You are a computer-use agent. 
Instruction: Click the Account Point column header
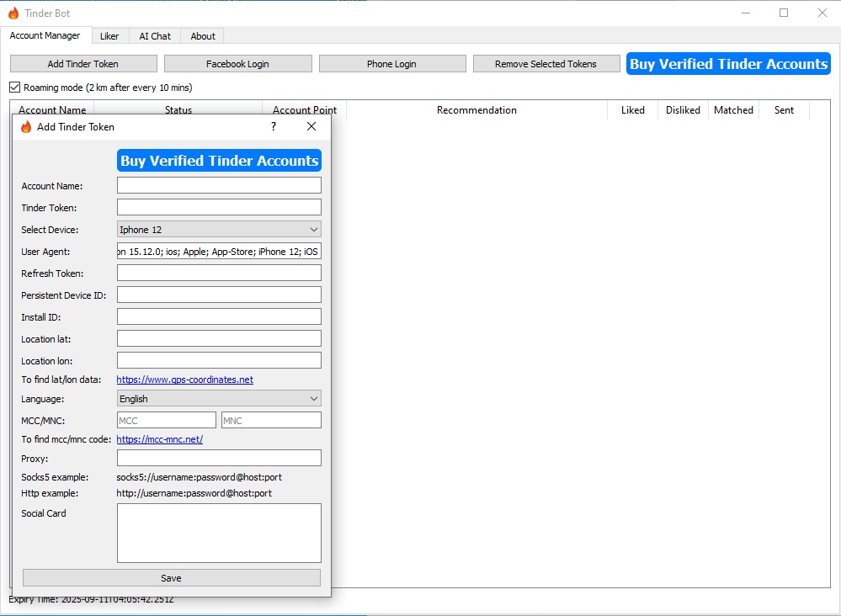tap(304, 109)
